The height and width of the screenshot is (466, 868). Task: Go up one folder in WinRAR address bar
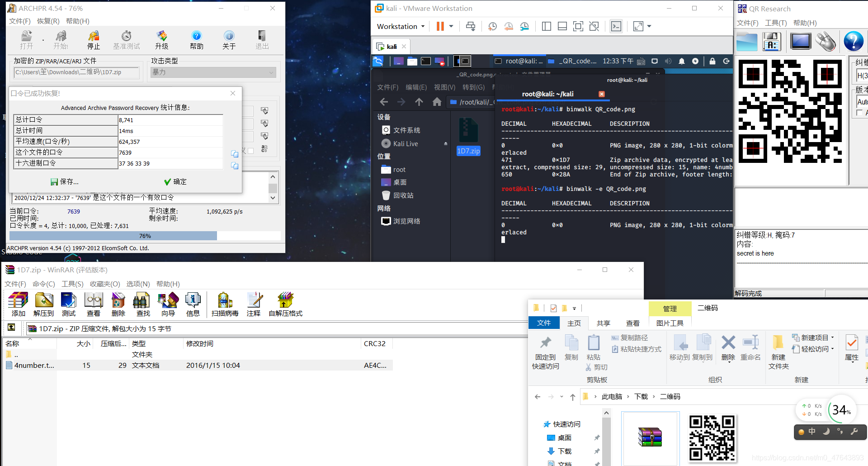point(11,327)
